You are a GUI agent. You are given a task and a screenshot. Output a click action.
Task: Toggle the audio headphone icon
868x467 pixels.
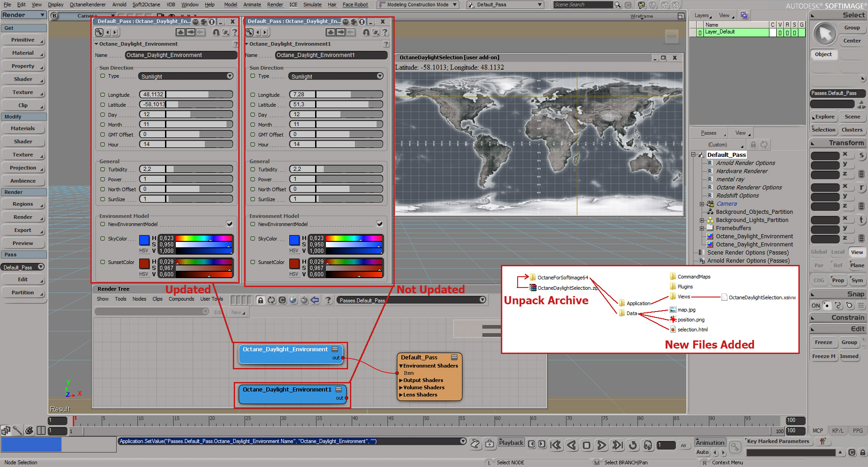(x=648, y=445)
